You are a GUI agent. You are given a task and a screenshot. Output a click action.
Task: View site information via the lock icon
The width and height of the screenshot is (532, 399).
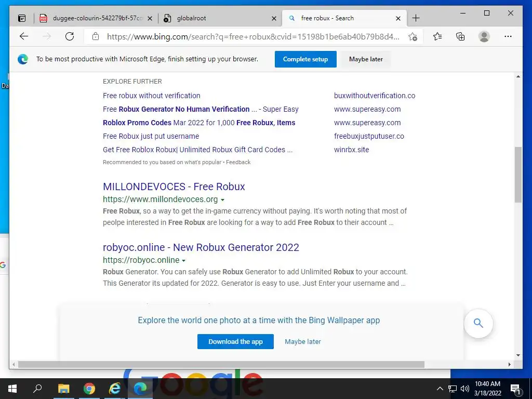(96, 36)
